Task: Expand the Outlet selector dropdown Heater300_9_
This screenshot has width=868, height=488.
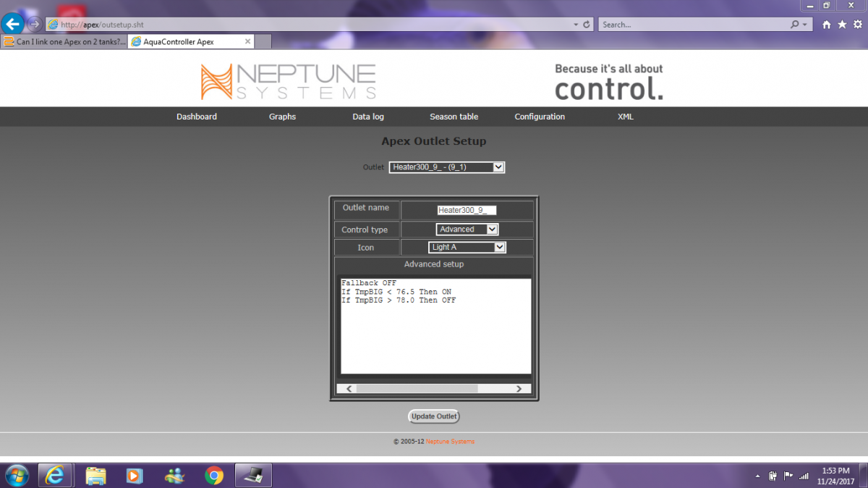Action: tap(446, 167)
